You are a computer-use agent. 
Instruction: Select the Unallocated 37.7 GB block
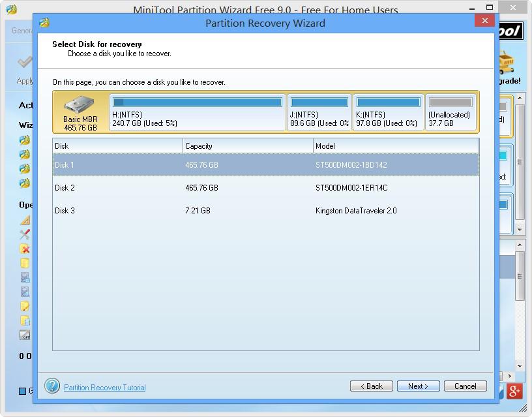point(451,112)
